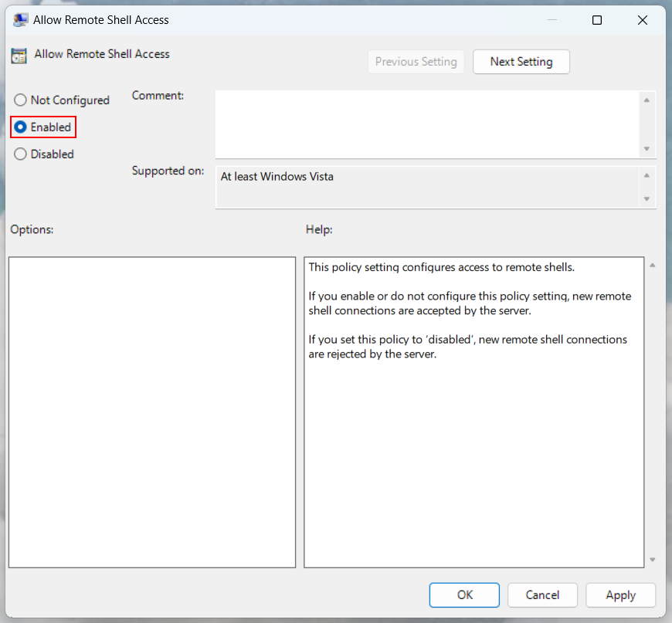Image resolution: width=672 pixels, height=623 pixels.
Task: Confirm the changes with OK
Action: tap(465, 595)
